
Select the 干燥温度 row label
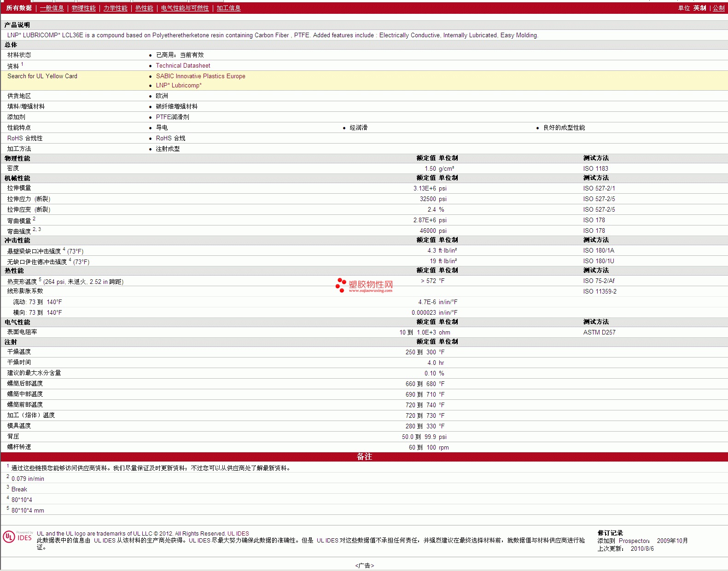[x=19, y=352]
